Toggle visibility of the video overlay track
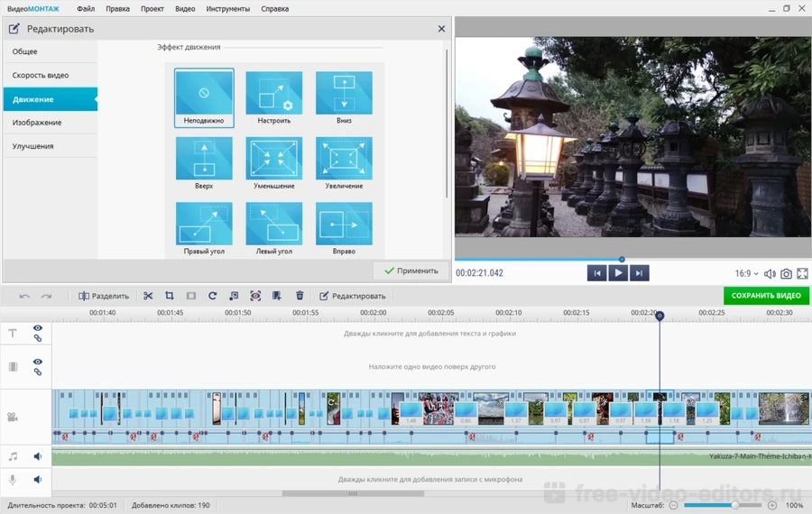812x514 pixels. (38, 362)
